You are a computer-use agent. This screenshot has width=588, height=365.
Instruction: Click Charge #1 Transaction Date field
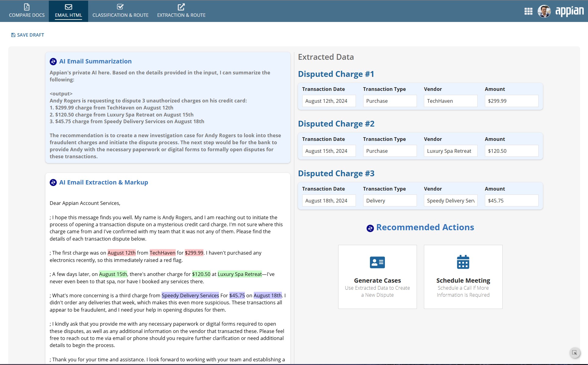pos(329,101)
